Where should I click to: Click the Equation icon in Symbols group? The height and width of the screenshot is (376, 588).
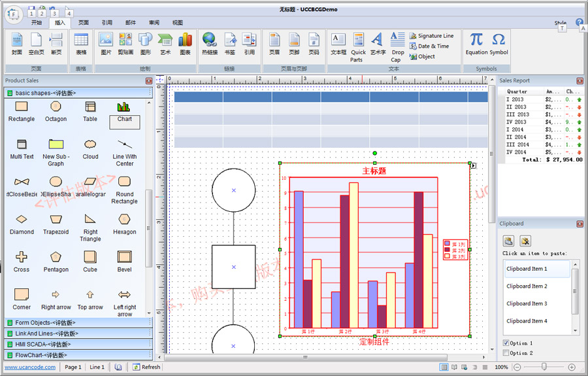click(476, 43)
